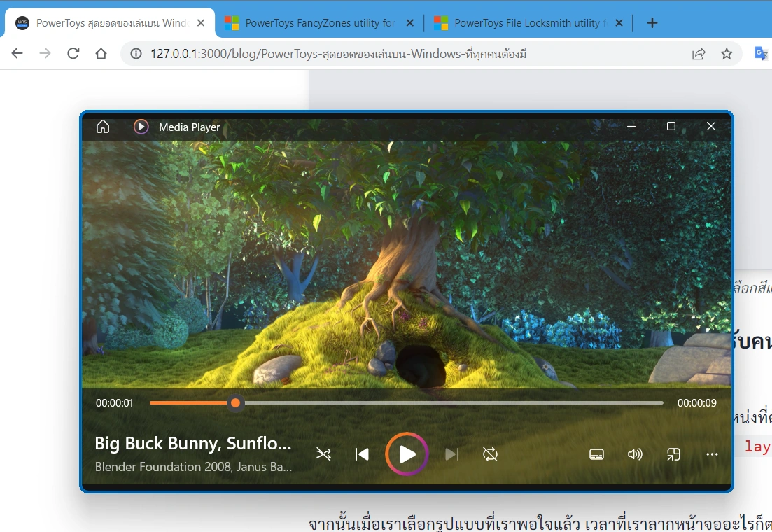Play the Big Buck Bunny video

pos(407,454)
